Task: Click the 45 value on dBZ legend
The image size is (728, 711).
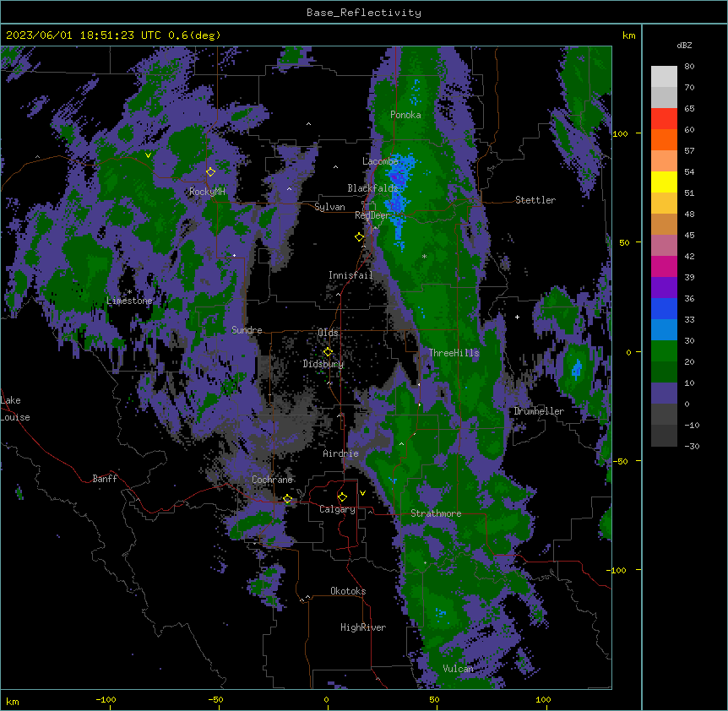Action: coord(689,236)
